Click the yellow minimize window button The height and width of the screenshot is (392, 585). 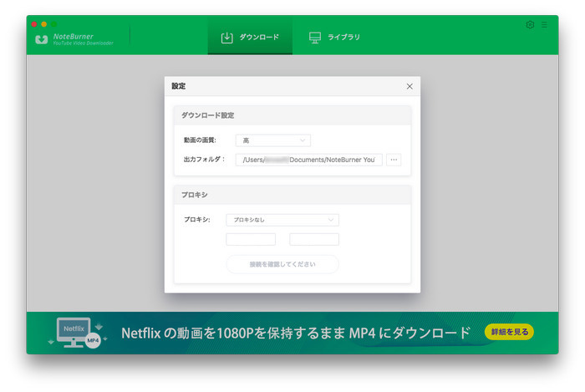44,24
